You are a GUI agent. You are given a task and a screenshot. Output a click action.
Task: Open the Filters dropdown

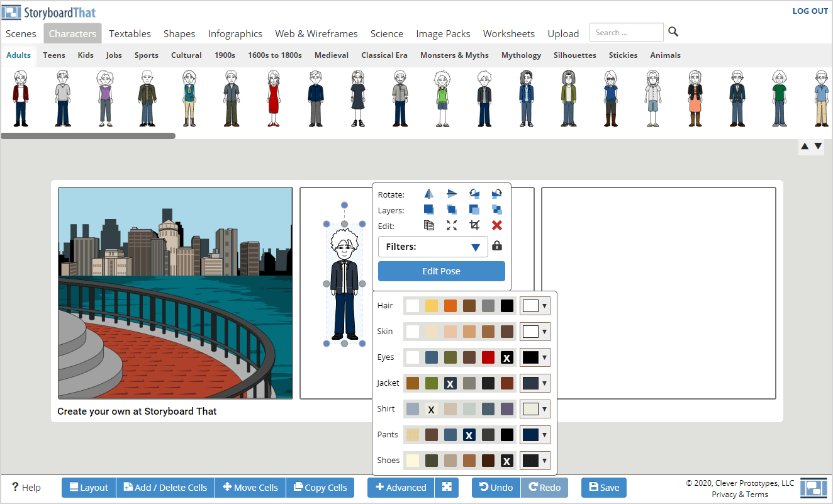(433, 247)
